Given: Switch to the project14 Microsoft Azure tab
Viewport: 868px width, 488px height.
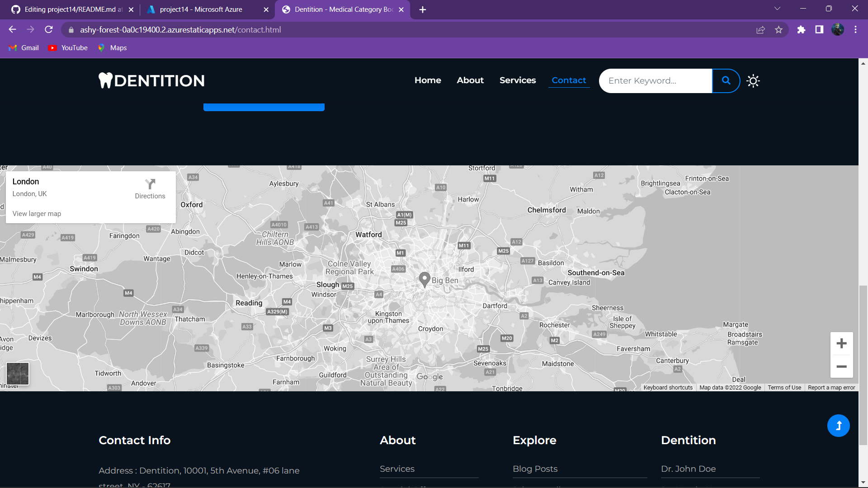Looking at the screenshot, I should click(x=201, y=9).
